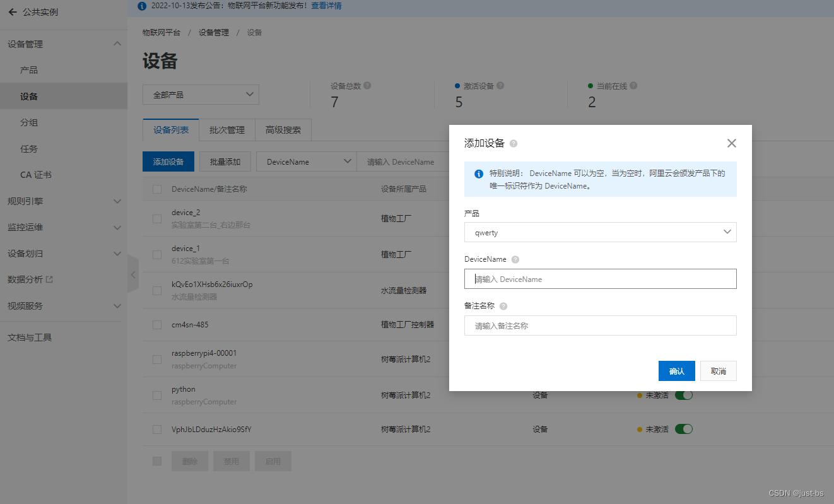This screenshot has height=504, width=834.
Task: Check the bottom bulk-action checkbox
Action: 157,461
